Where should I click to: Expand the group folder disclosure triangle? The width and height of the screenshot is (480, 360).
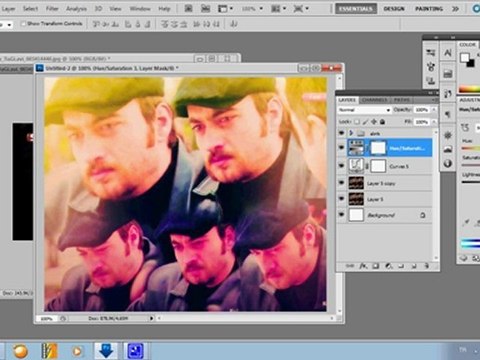351,133
